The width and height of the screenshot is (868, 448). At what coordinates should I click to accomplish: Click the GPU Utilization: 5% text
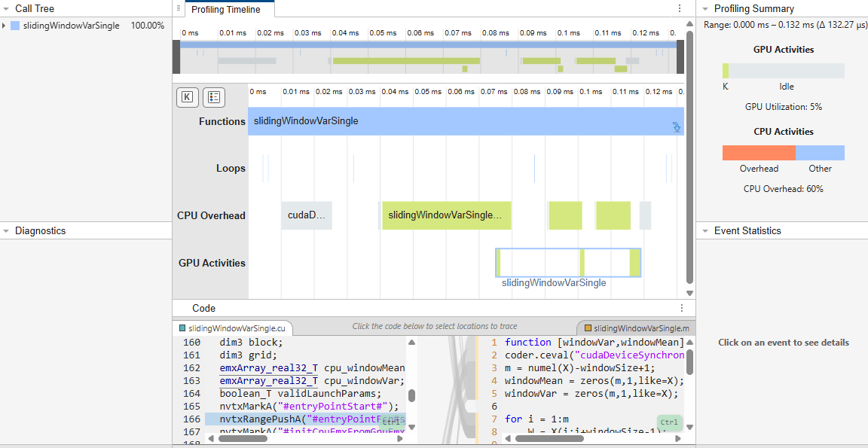784,107
